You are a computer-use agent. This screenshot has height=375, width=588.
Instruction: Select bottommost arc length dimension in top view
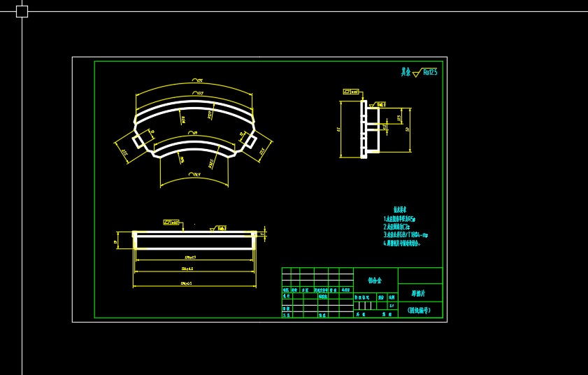(x=194, y=174)
